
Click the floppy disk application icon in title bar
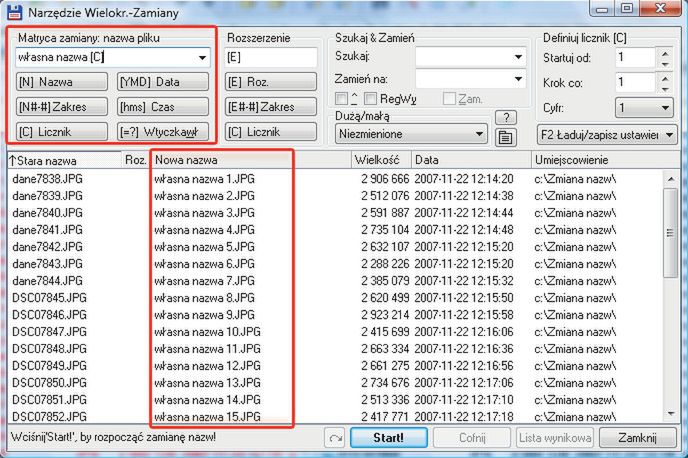click(x=14, y=12)
